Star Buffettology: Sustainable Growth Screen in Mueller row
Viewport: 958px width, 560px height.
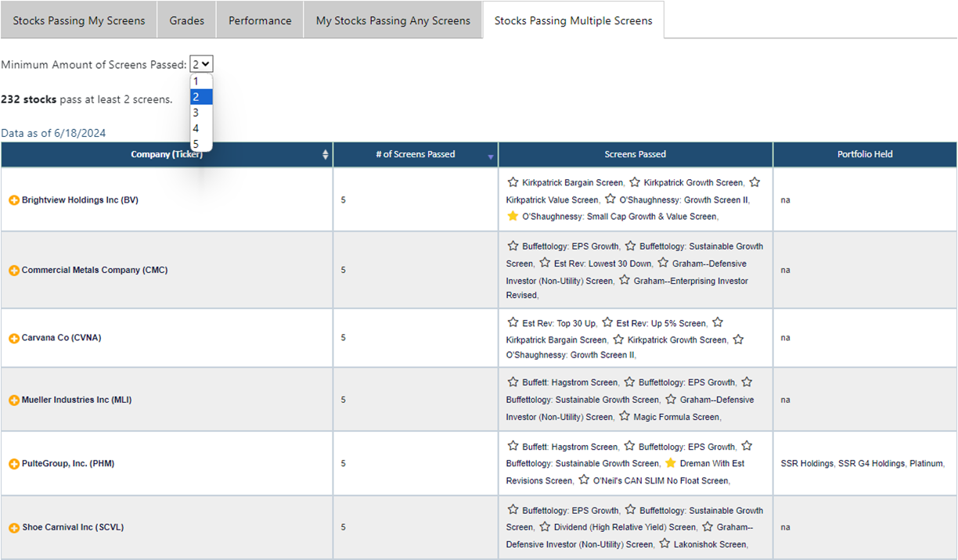(747, 382)
